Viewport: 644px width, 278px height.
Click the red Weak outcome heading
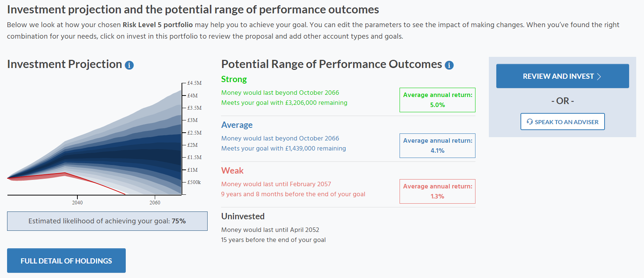click(x=233, y=171)
